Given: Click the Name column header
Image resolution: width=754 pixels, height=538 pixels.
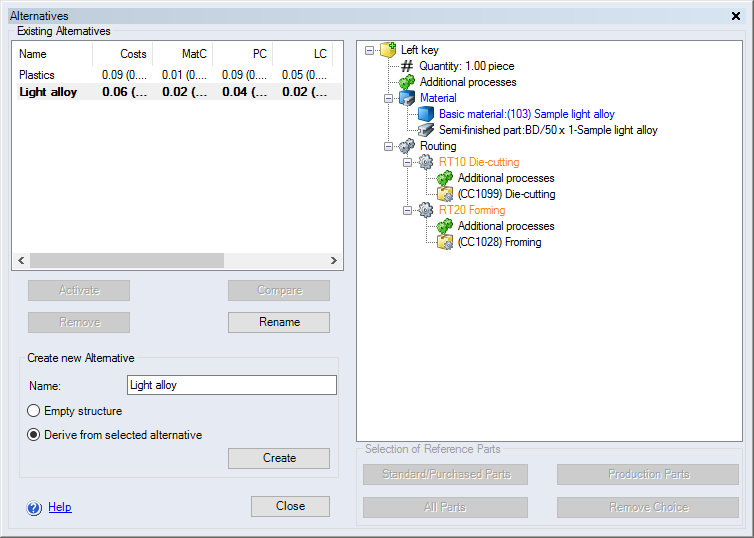Looking at the screenshot, I should pos(52,54).
